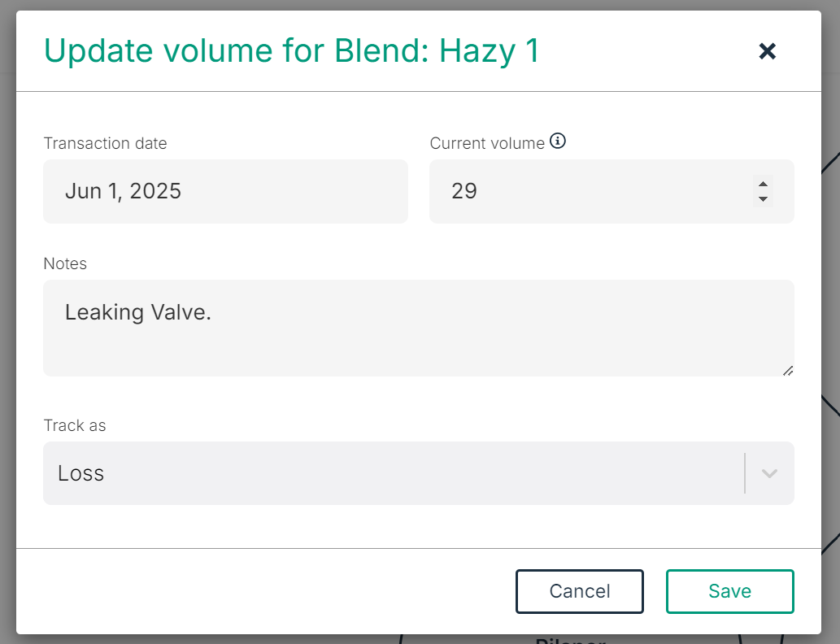
Task: Select the Loss value in Track as
Action: [81, 473]
